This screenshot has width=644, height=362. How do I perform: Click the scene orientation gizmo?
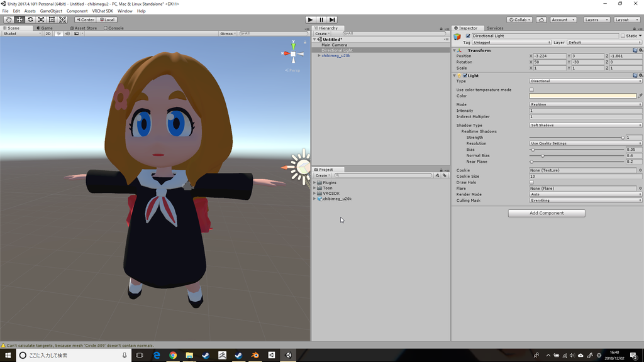coord(293,53)
